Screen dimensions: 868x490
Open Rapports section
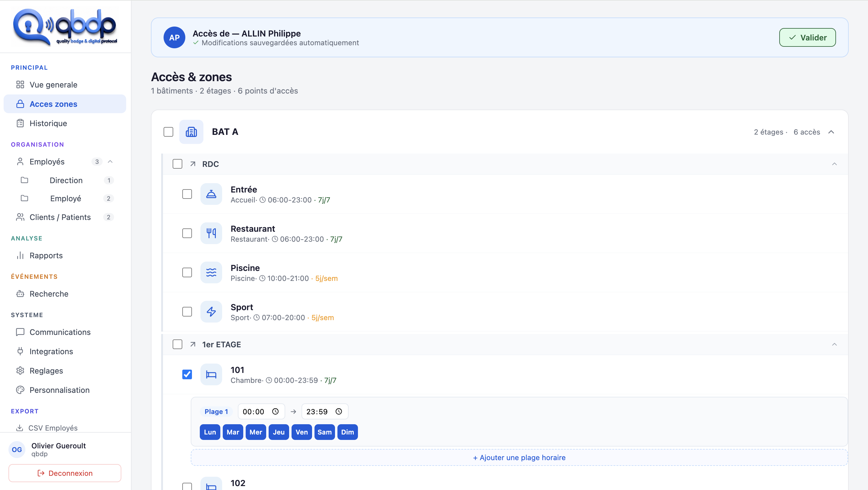coord(65,256)
